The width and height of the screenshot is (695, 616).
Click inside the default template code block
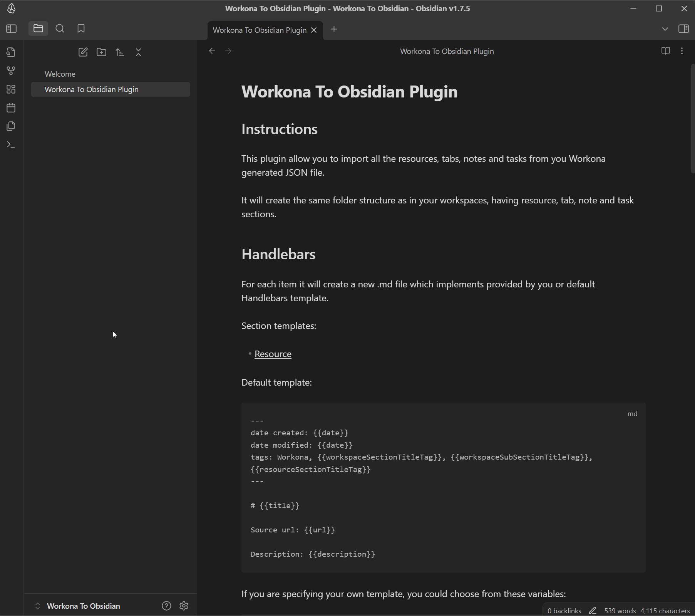coord(443,488)
